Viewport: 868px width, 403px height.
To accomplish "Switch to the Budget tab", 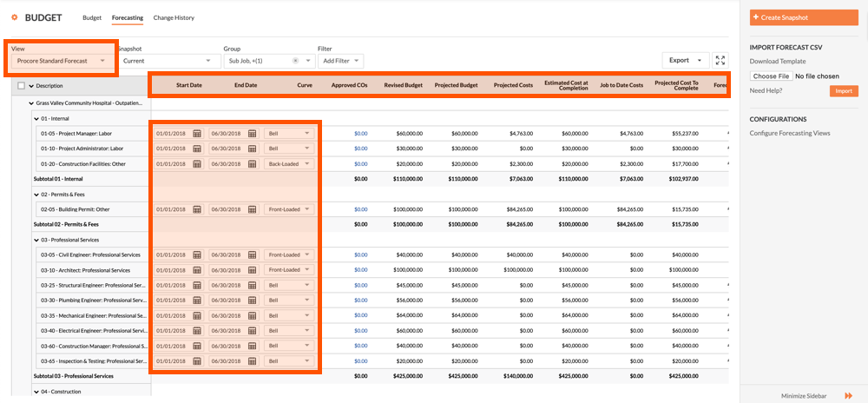I will (x=92, y=17).
